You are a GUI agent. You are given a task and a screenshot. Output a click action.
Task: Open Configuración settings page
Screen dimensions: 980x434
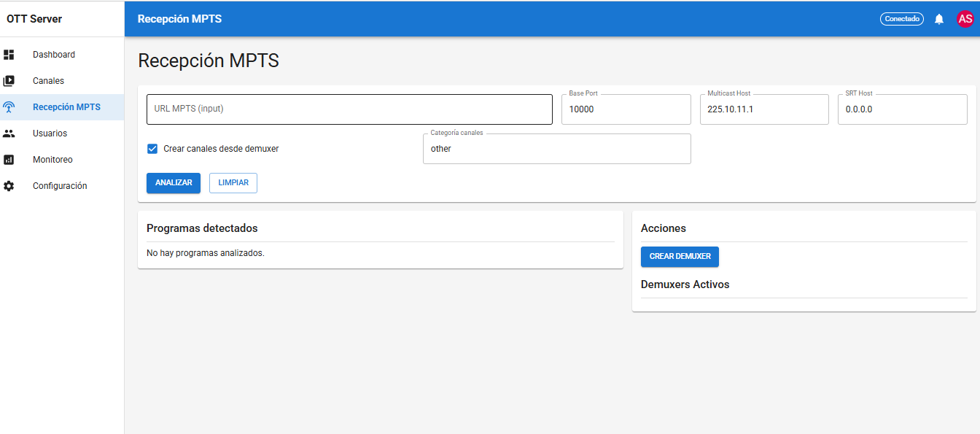pyautogui.click(x=62, y=186)
